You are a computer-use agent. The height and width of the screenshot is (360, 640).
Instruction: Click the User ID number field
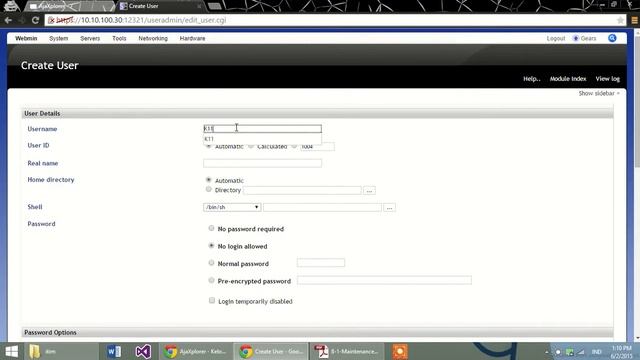click(x=317, y=147)
